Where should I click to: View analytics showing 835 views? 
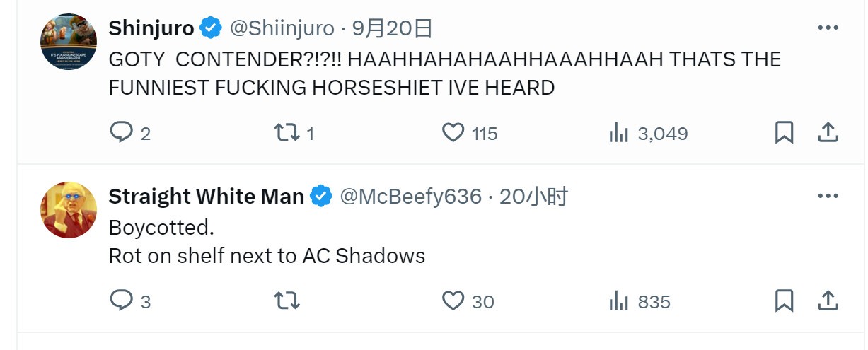619,301
